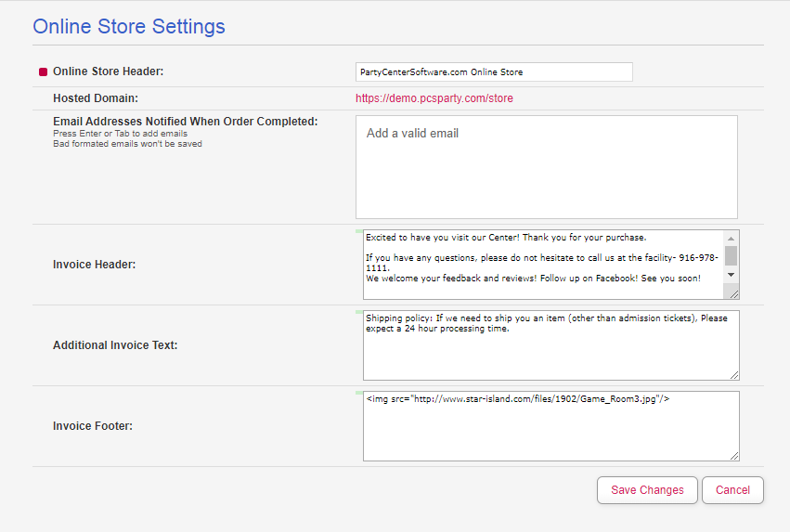Click the Invoice Footer resize grip

click(734, 456)
